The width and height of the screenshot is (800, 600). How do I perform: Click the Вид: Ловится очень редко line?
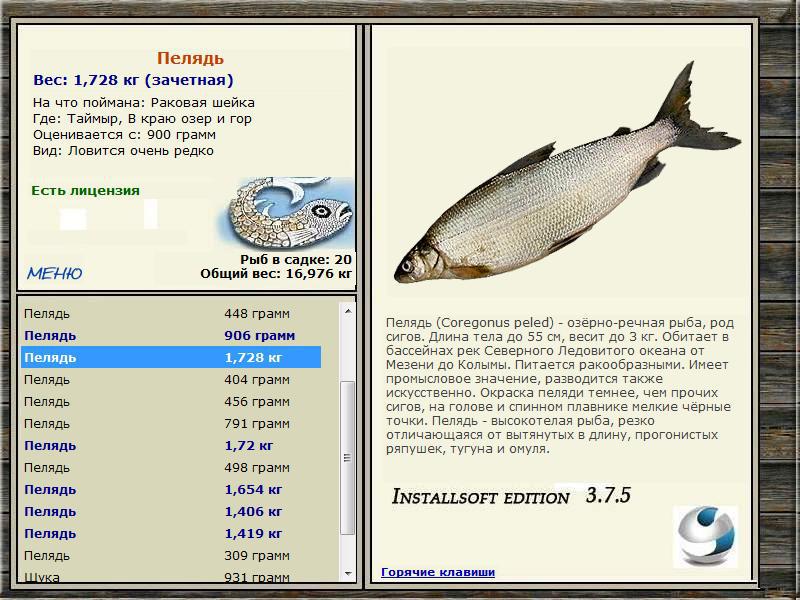click(123, 151)
